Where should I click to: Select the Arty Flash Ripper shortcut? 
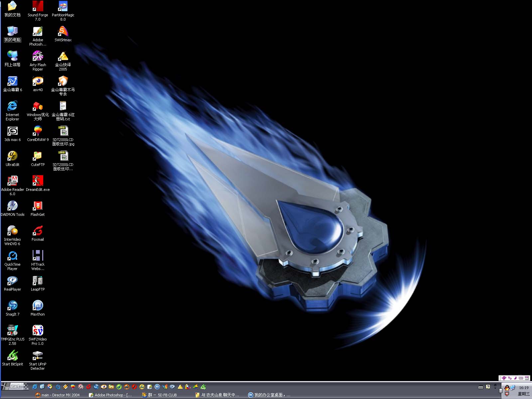pyautogui.click(x=38, y=61)
